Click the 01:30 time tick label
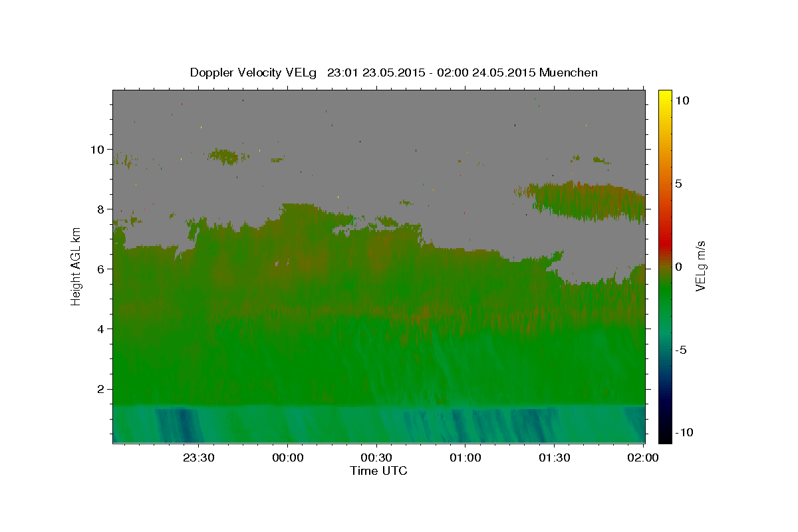This screenshot has height=532, width=798. pos(554,458)
